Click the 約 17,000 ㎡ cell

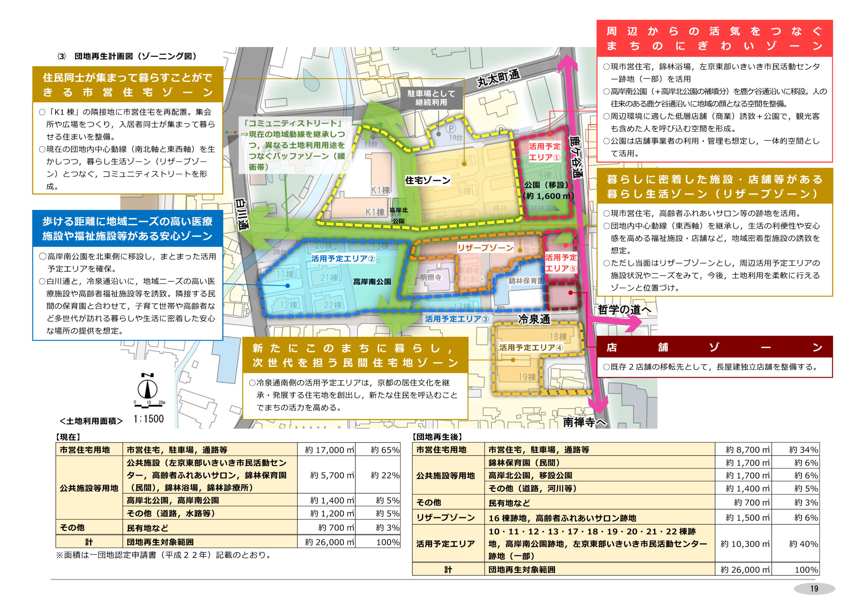(326, 449)
